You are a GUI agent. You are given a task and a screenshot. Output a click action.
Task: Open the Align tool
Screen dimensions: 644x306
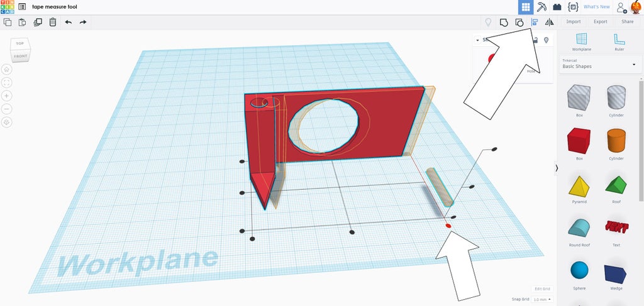tap(535, 22)
